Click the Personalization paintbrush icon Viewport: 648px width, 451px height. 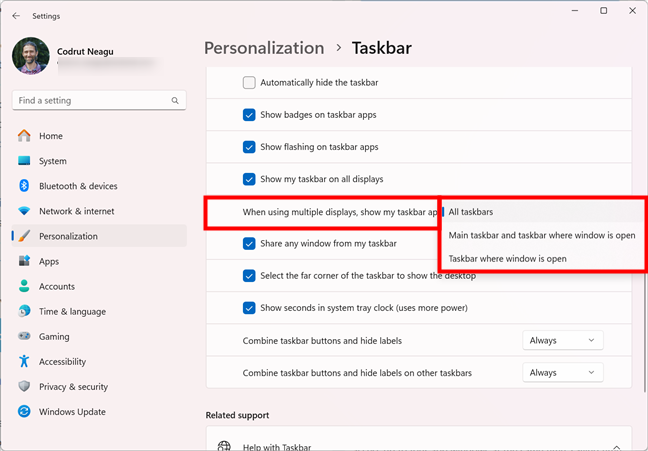(x=24, y=236)
